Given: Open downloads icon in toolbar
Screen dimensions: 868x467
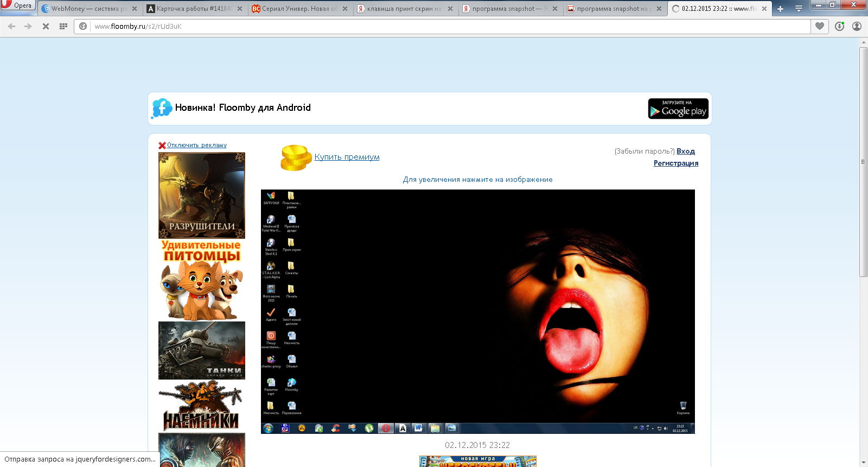Looking at the screenshot, I should click(x=840, y=26).
